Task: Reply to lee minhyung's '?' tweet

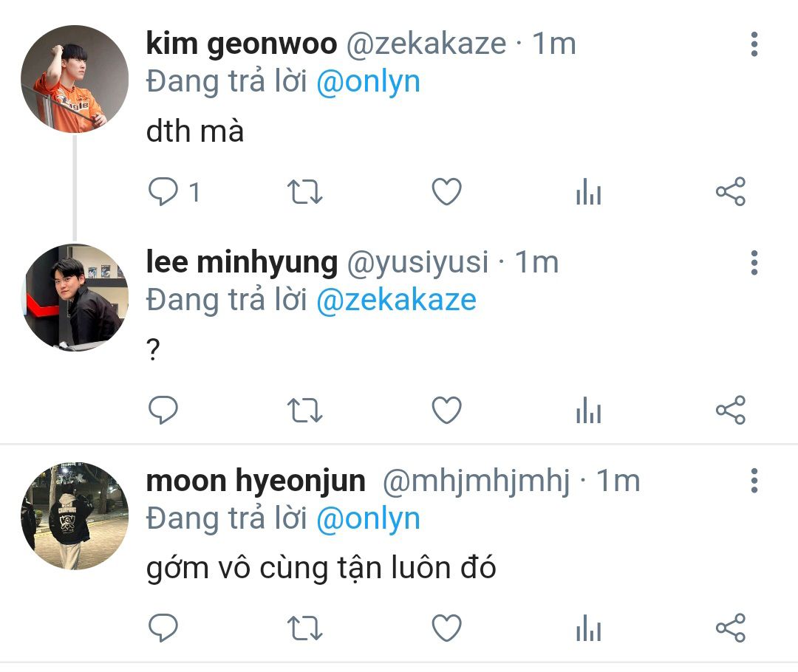Action: [x=163, y=410]
